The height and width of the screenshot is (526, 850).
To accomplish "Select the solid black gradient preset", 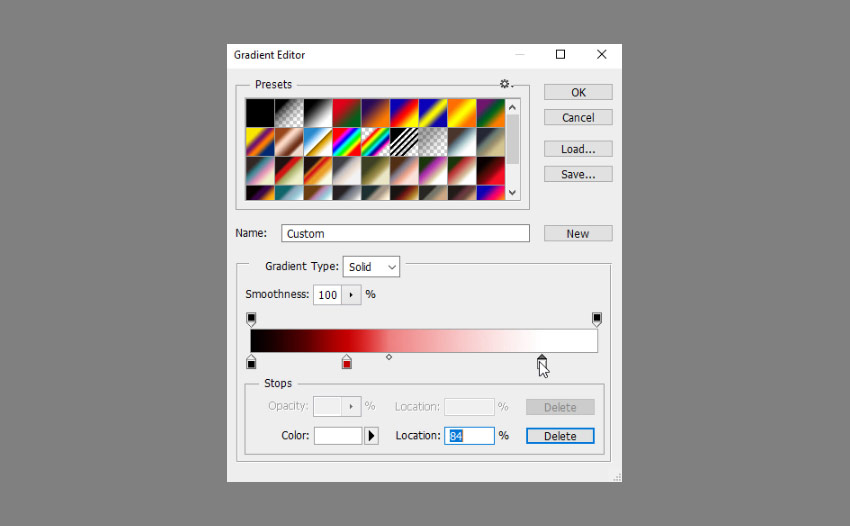I will [260, 113].
